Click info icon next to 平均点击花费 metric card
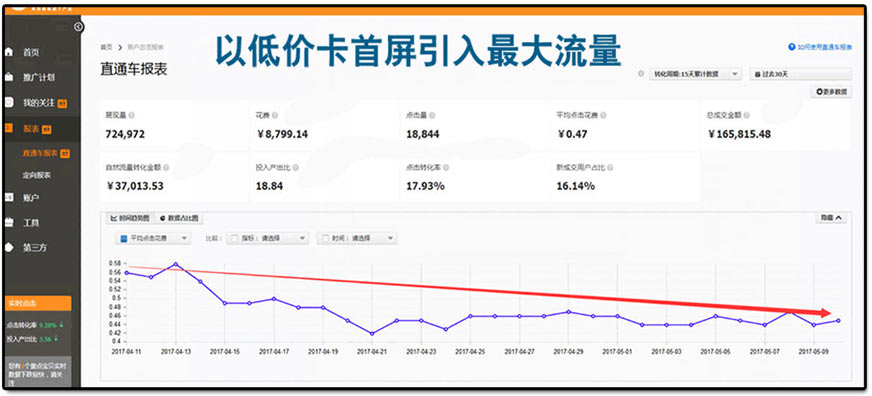 pos(603,115)
